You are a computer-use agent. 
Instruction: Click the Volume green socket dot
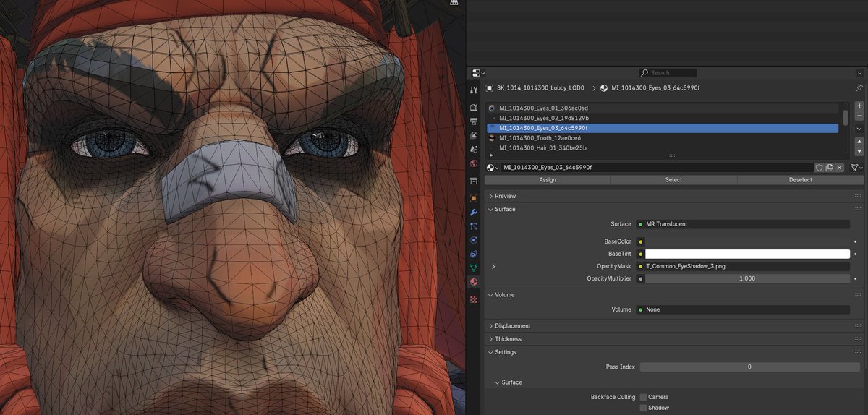[x=641, y=309]
